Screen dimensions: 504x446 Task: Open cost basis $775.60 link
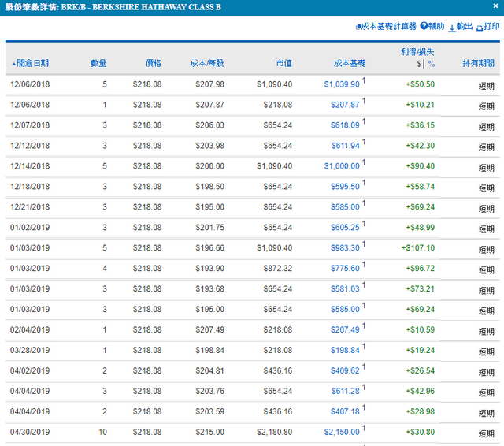click(x=345, y=269)
